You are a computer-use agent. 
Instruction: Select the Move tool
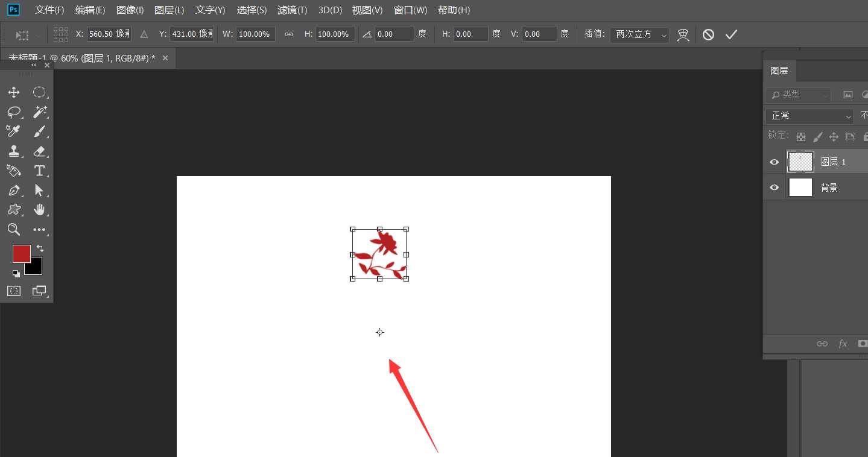pyautogui.click(x=14, y=92)
